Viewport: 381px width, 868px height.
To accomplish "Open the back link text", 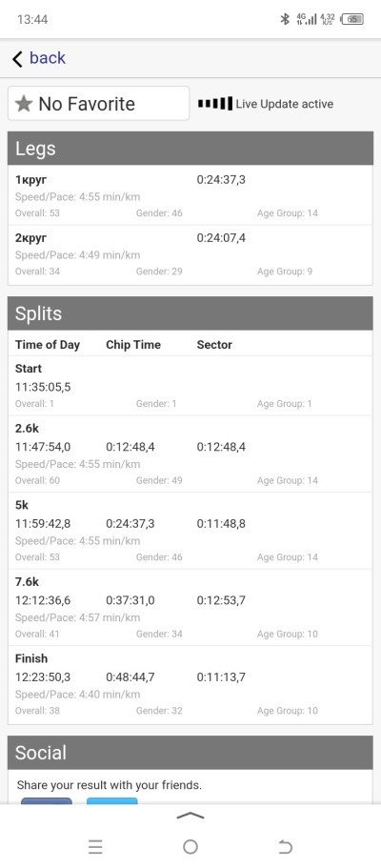I will pyautogui.click(x=47, y=58).
